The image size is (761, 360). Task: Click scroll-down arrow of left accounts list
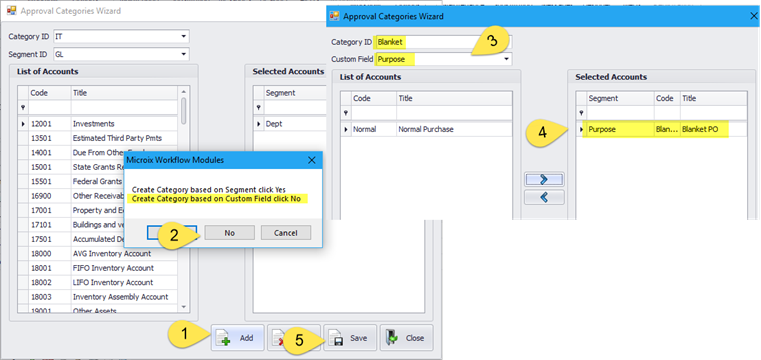pyautogui.click(x=183, y=307)
